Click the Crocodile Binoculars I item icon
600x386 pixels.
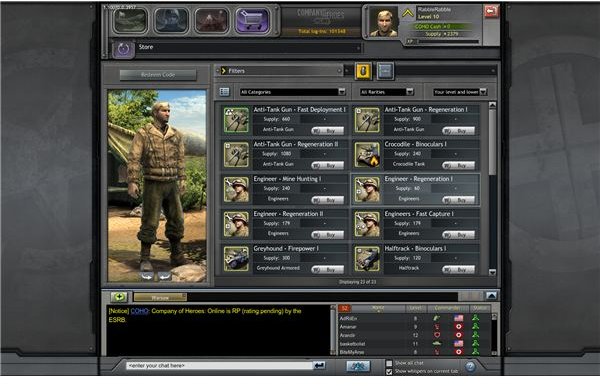click(367, 155)
